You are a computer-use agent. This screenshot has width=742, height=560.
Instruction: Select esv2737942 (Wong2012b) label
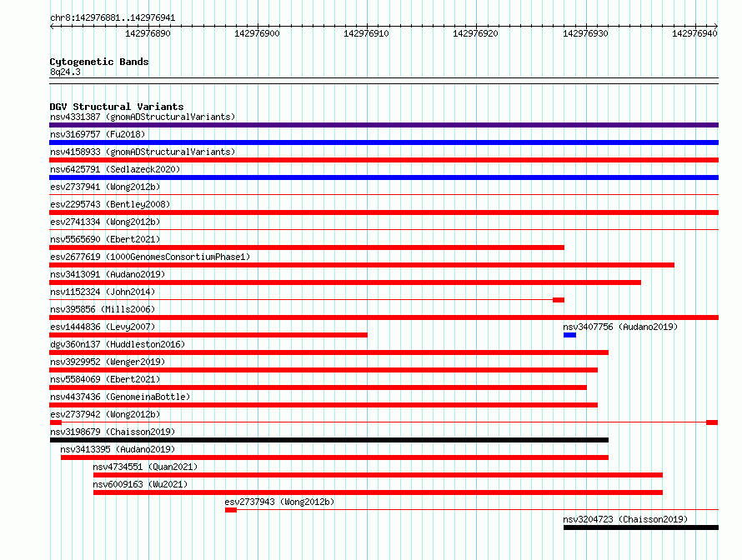tap(105, 414)
